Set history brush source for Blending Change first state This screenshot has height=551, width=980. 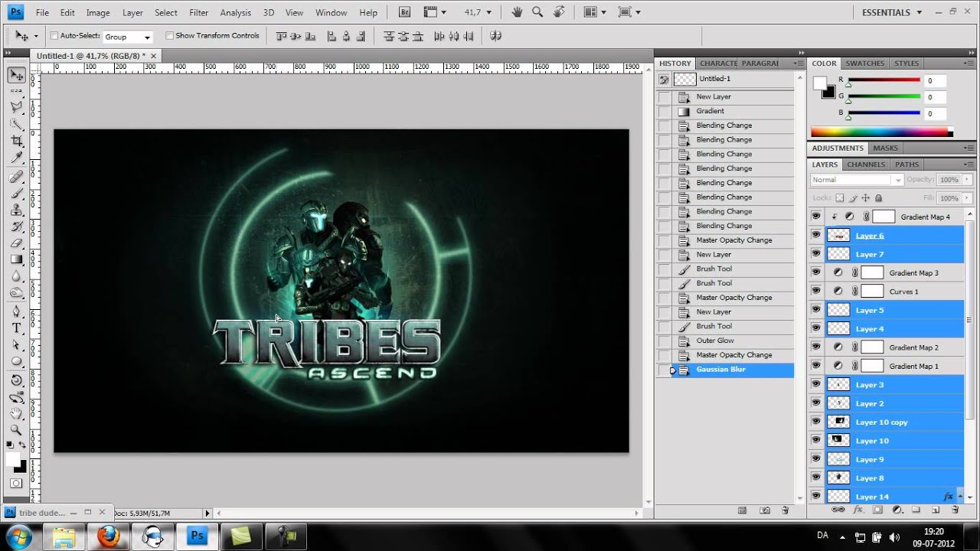[664, 126]
